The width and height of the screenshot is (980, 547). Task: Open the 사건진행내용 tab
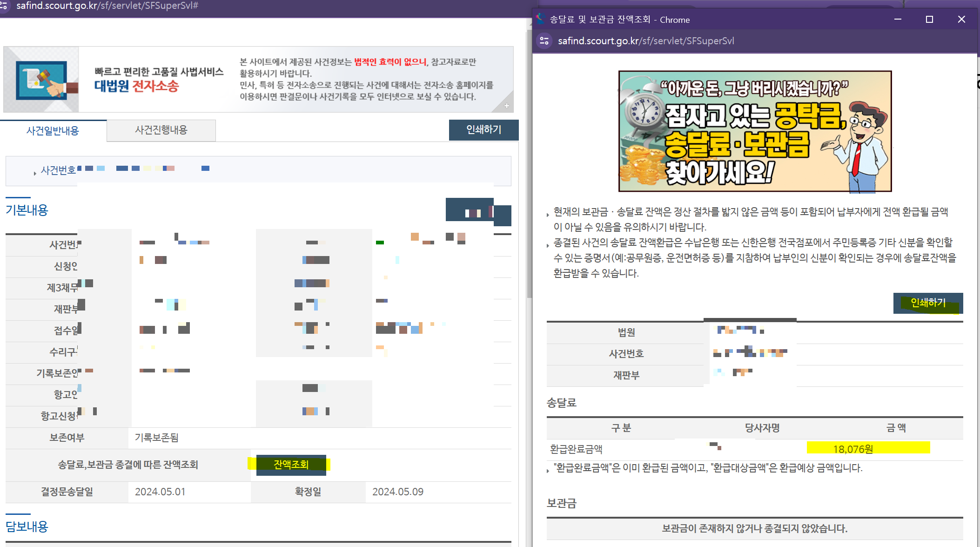tap(161, 130)
